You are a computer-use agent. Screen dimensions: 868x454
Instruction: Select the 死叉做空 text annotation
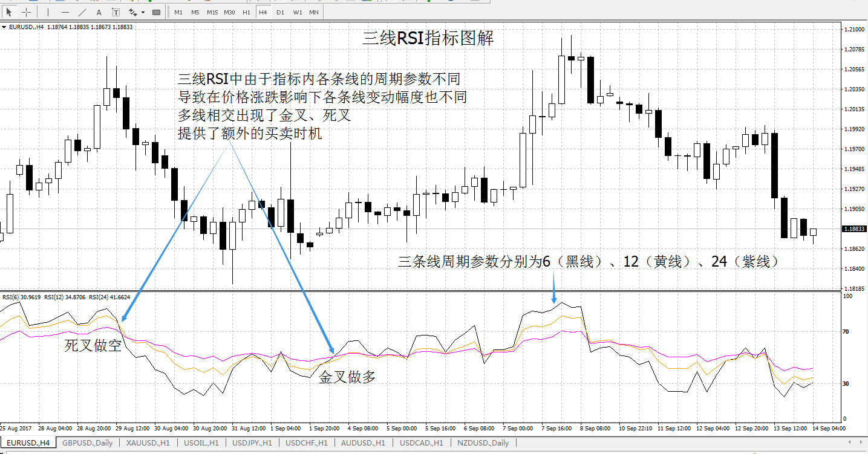click(93, 346)
